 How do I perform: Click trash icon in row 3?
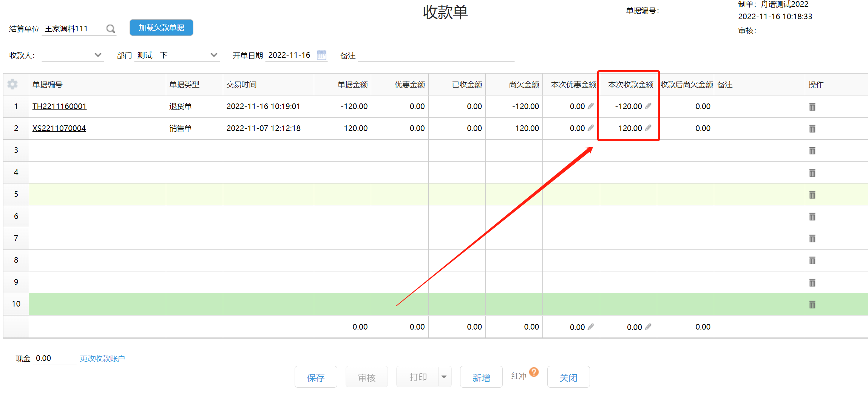coord(812,151)
